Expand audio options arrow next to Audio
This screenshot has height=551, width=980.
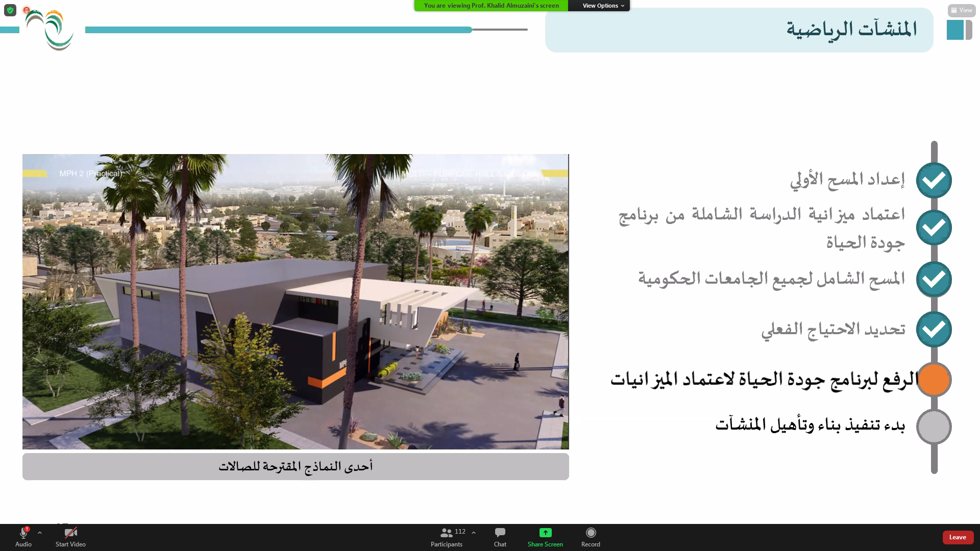tap(40, 533)
